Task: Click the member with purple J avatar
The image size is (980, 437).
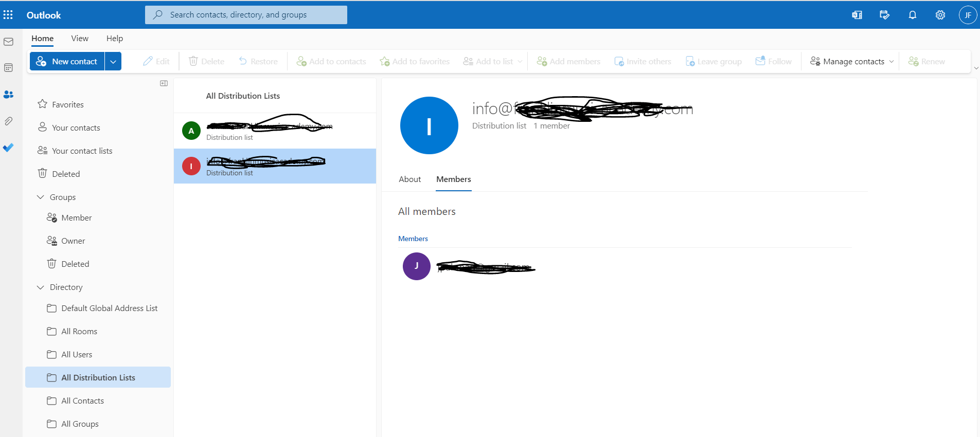Action: 469,266
